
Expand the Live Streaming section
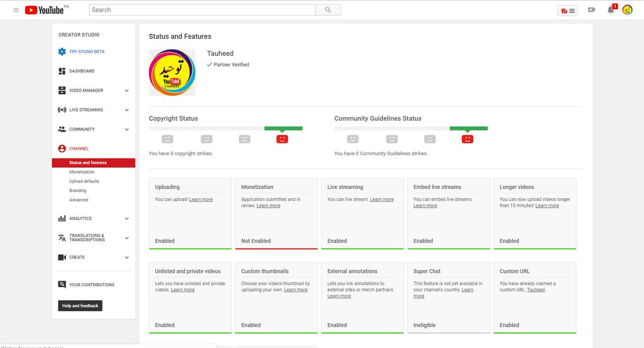127,110
